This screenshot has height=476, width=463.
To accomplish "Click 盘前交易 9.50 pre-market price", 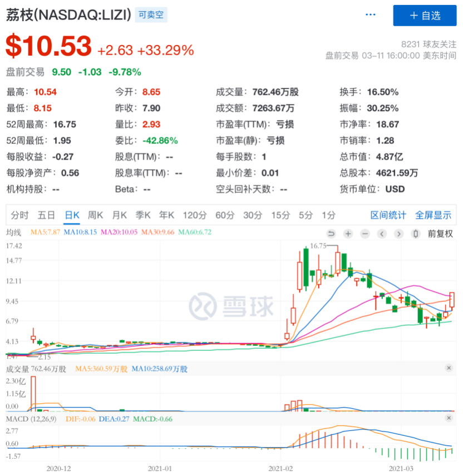I will [x=61, y=72].
